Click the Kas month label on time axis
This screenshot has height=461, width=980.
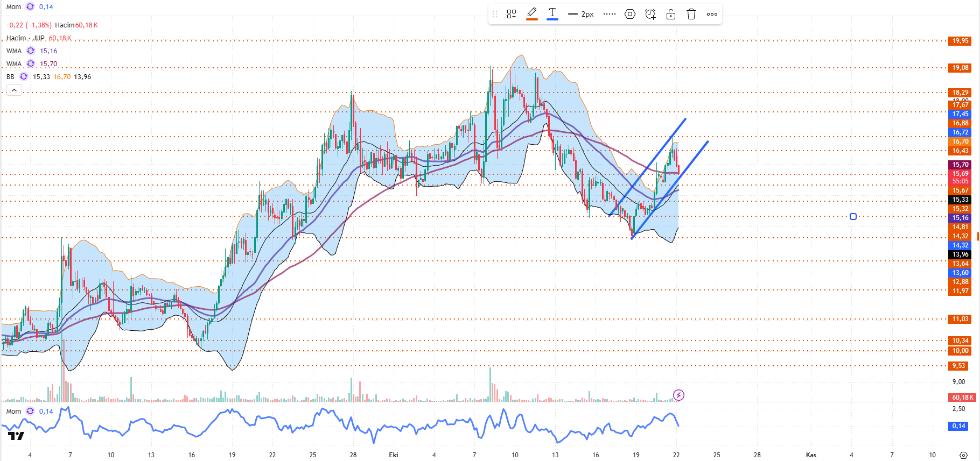[811, 455]
